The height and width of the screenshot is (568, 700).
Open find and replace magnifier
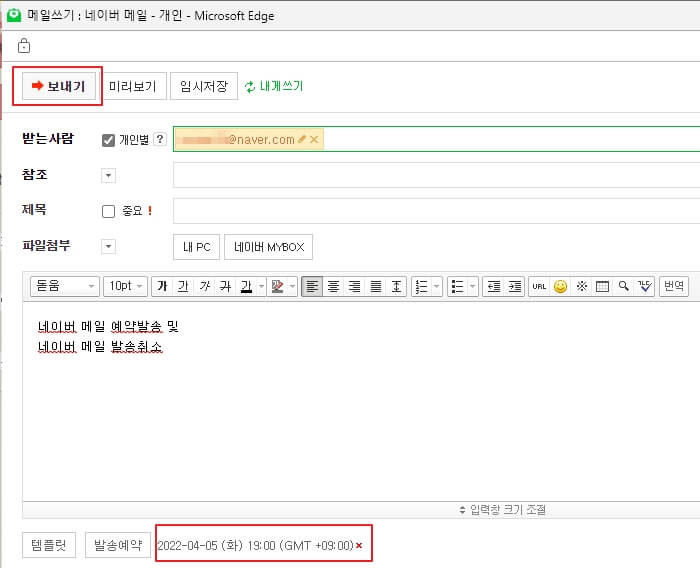point(624,286)
